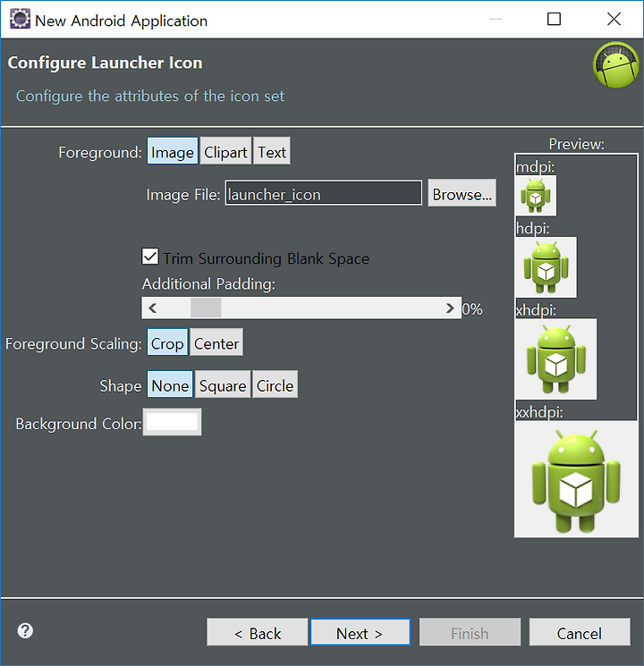
Task: Click the Additional Padding slider thumb
Action: point(206,308)
